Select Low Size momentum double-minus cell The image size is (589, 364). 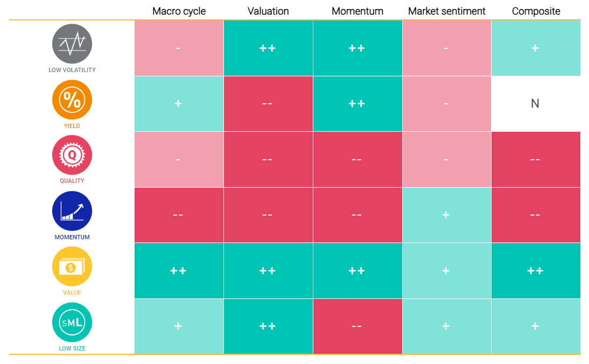(x=357, y=326)
